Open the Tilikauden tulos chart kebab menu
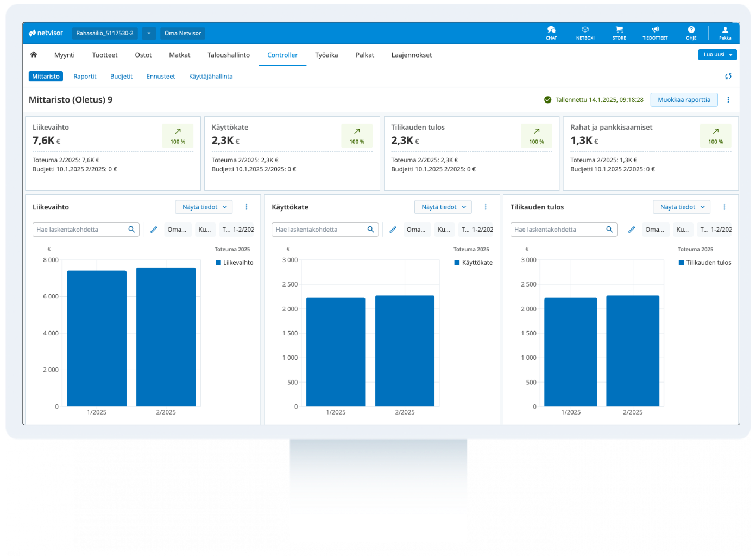This screenshot has height=560, width=756. tap(724, 207)
